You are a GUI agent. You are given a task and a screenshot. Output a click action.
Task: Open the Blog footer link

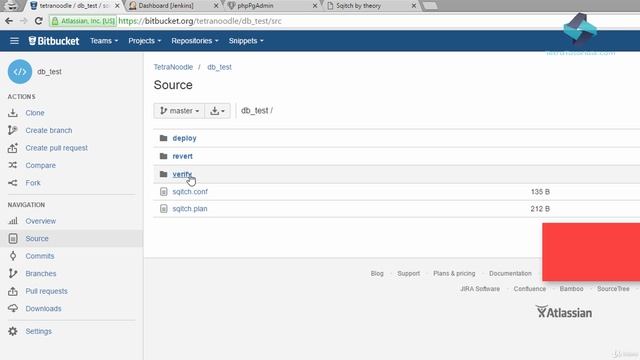[377, 273]
